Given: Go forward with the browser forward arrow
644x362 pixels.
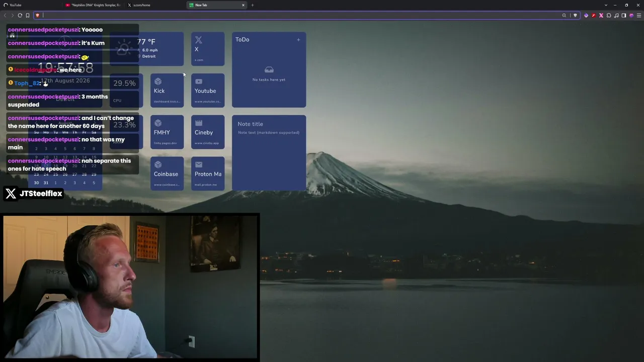Looking at the screenshot, I should 13,15.
